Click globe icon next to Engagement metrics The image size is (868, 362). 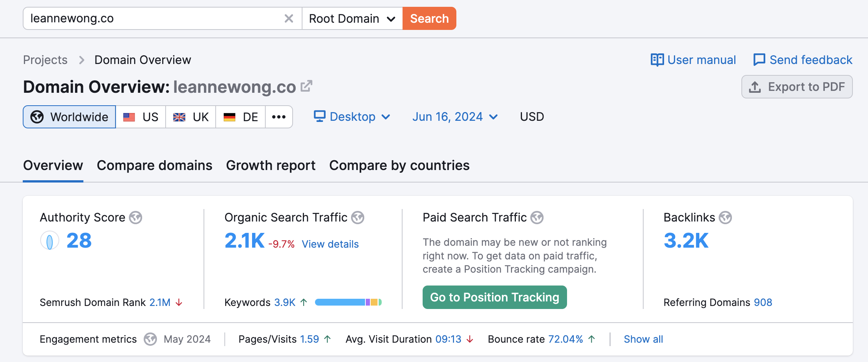pos(150,339)
